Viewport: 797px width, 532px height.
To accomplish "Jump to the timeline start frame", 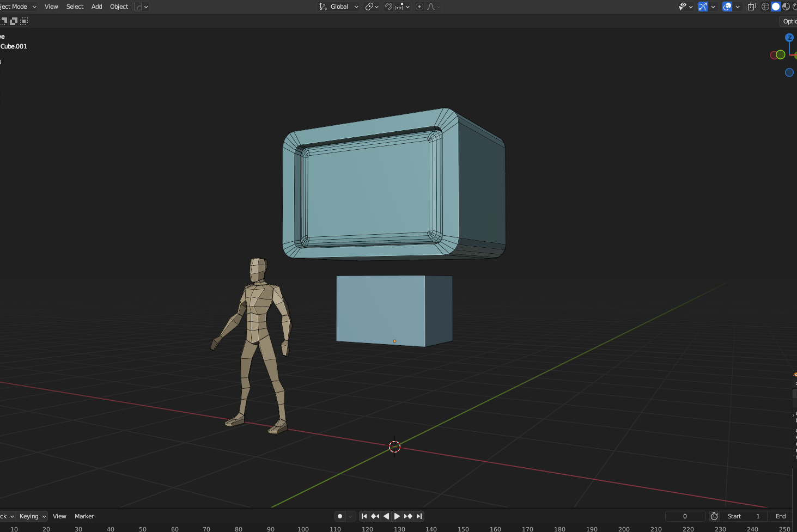I will (x=364, y=516).
